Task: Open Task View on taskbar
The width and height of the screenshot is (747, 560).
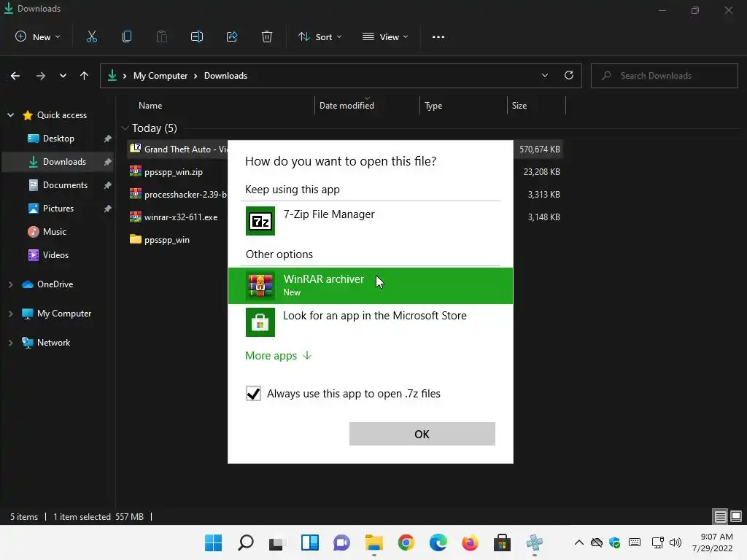Action: click(x=276, y=543)
